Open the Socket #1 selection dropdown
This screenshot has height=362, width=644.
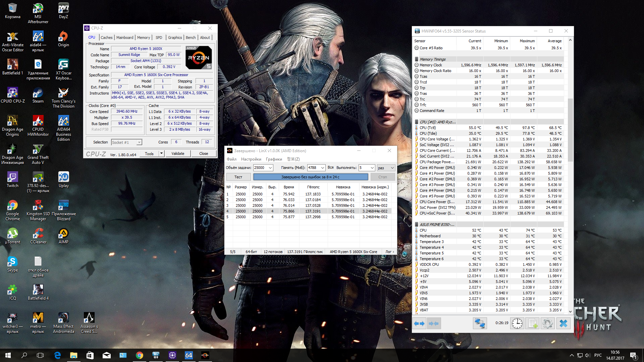click(x=139, y=142)
